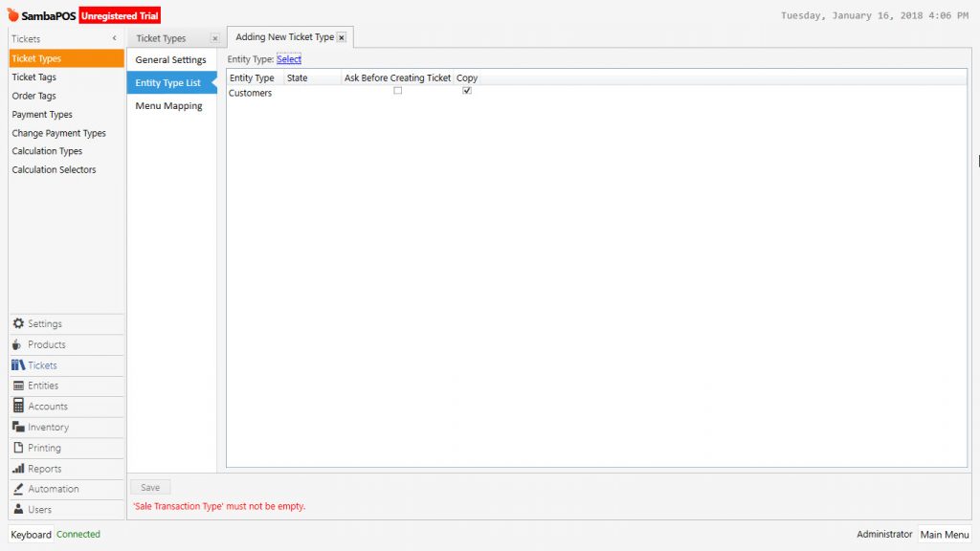Click the SambaPOS logo icon

coord(13,14)
